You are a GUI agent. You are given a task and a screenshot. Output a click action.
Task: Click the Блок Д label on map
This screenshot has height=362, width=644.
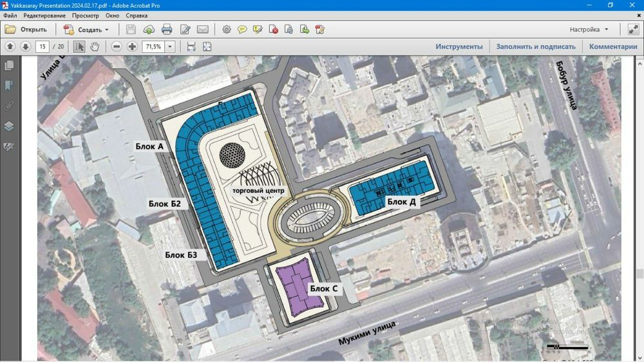pos(402,202)
